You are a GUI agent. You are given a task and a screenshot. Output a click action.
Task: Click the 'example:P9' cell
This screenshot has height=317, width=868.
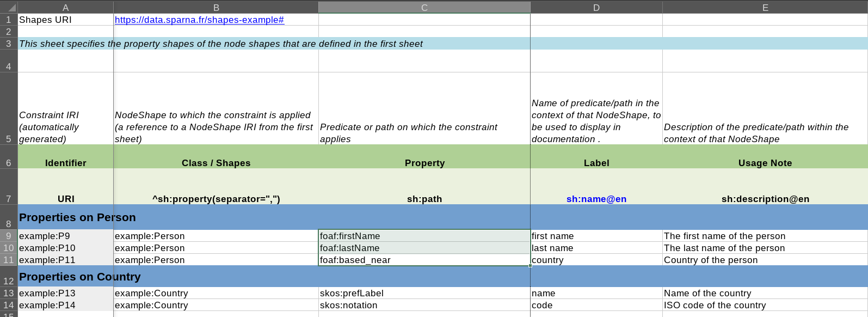(65, 236)
